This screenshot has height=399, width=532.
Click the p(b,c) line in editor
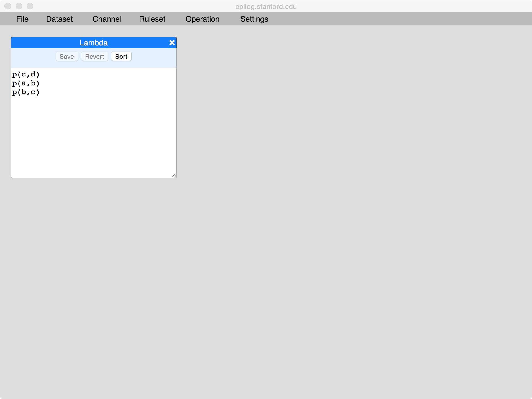coord(26,92)
